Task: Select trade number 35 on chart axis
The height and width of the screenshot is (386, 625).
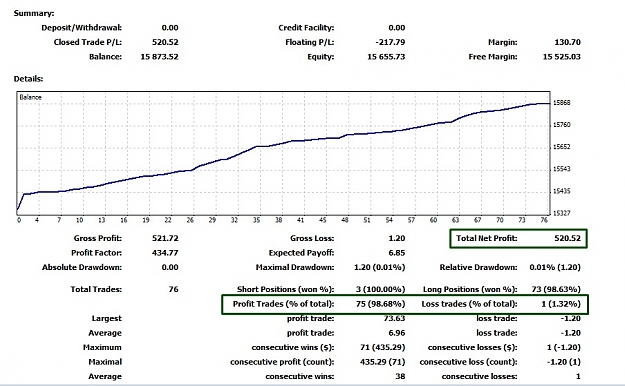Action: pyautogui.click(x=256, y=220)
